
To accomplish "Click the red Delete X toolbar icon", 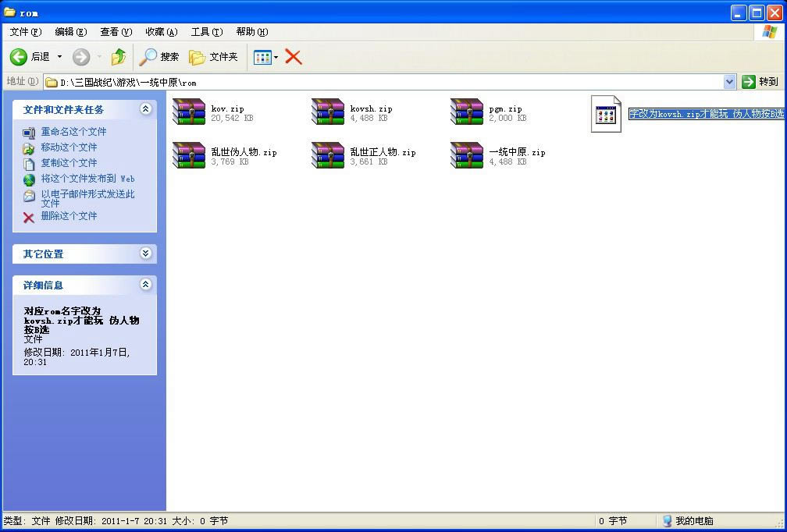I will [x=294, y=56].
